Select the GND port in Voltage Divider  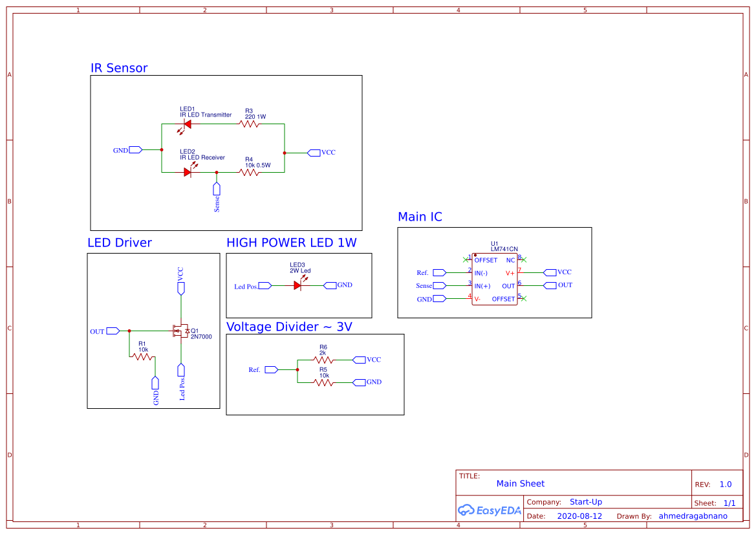click(359, 382)
